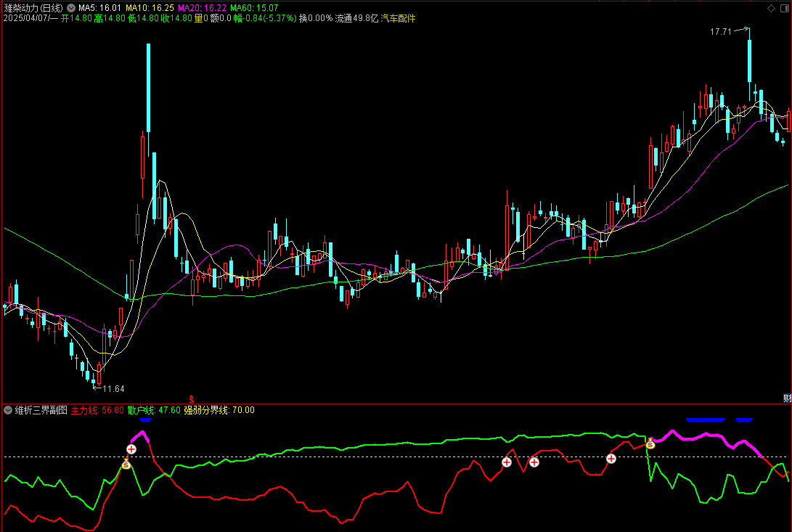The height and width of the screenshot is (532, 792).
Task: Click the 换0.00% turnover value
Action: click(316, 18)
